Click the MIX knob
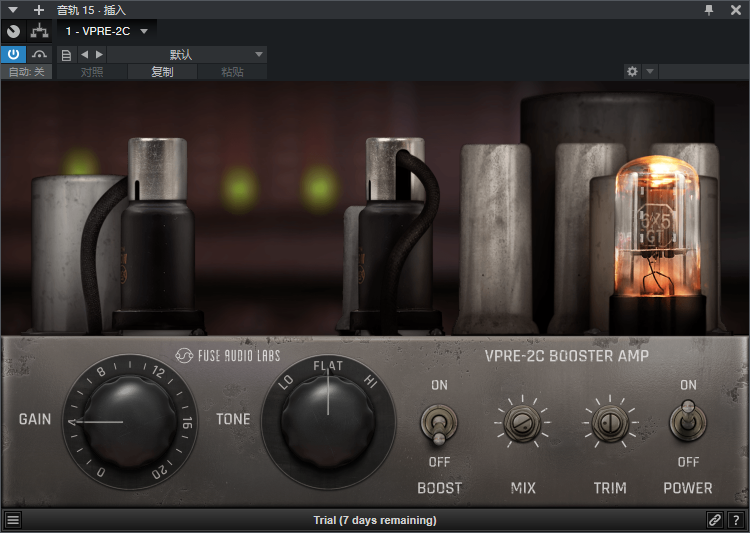Image resolution: width=750 pixels, height=533 pixels. 522,422
